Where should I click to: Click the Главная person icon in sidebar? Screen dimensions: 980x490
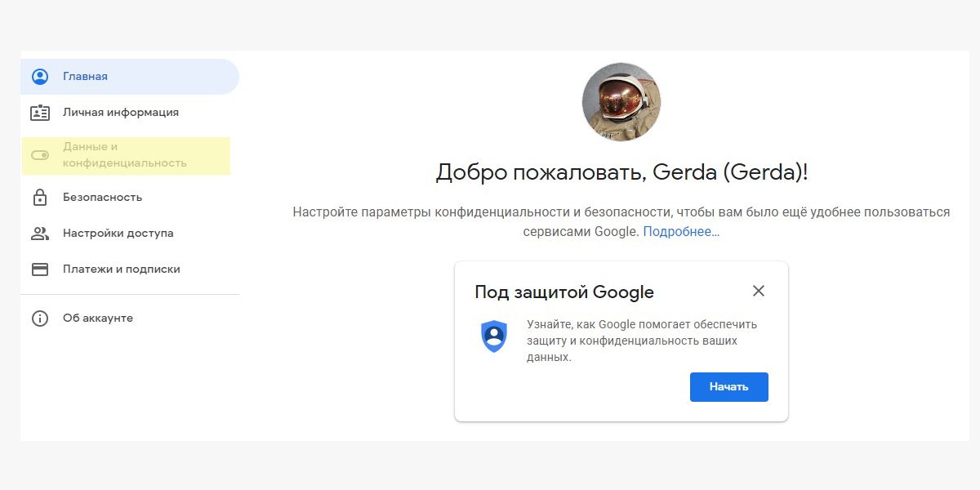coord(40,77)
